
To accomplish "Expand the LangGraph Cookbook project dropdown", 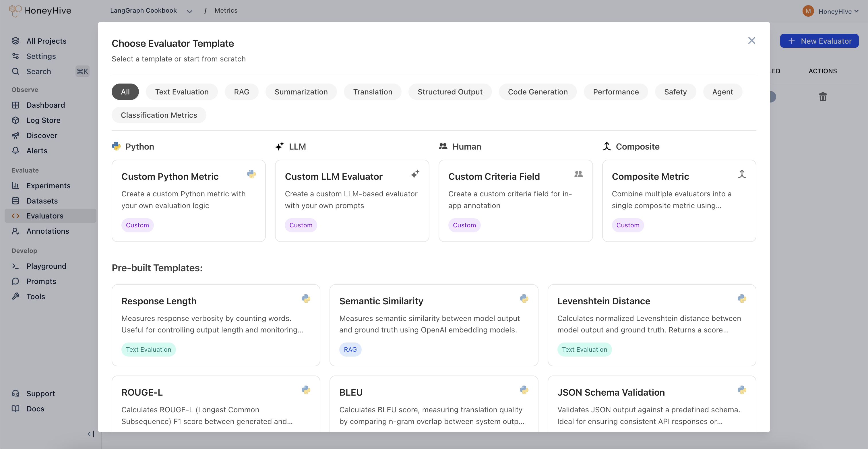I will (x=189, y=11).
